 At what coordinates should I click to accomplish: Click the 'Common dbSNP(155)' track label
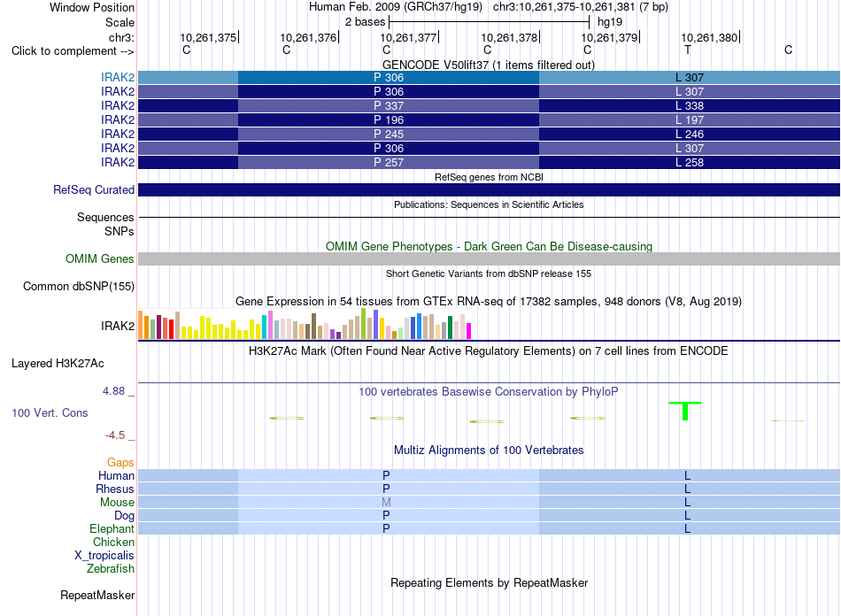click(x=78, y=286)
